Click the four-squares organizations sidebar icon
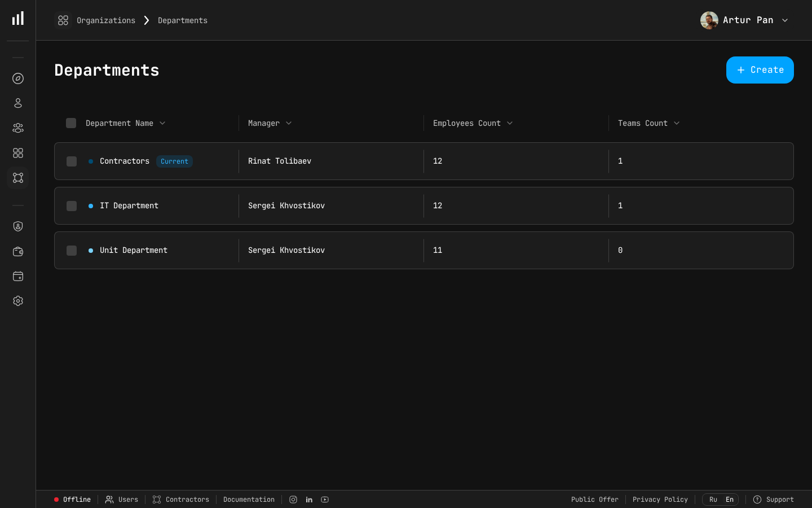 click(x=18, y=153)
